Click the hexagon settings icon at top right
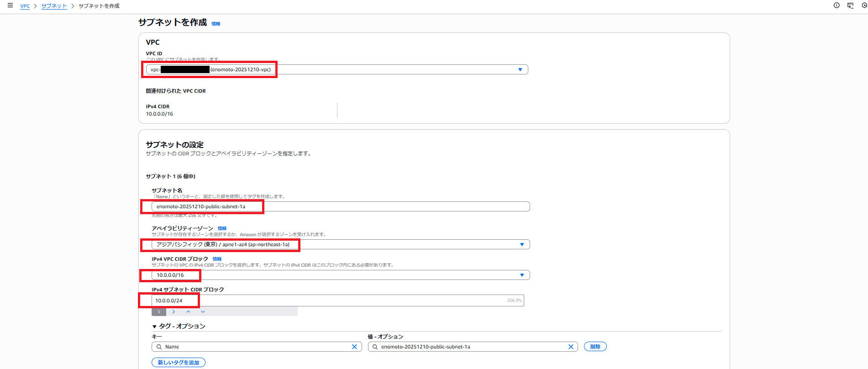Viewport: 868px width, 369px height. point(864,5)
